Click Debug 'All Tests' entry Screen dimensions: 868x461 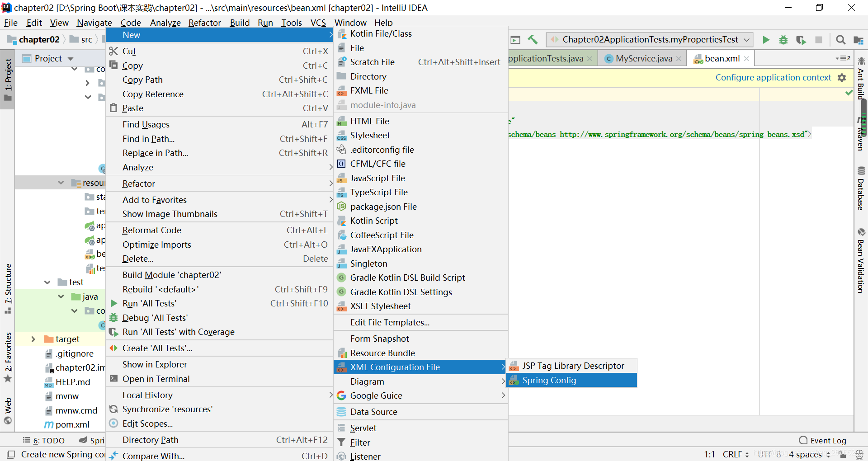pyautogui.click(x=219, y=318)
